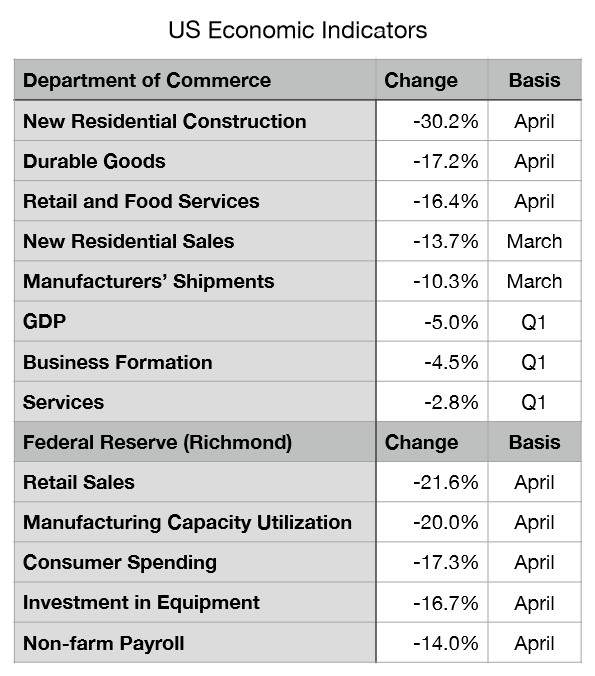Select the first Basis column header
This screenshot has width=595, height=676.
click(x=535, y=80)
